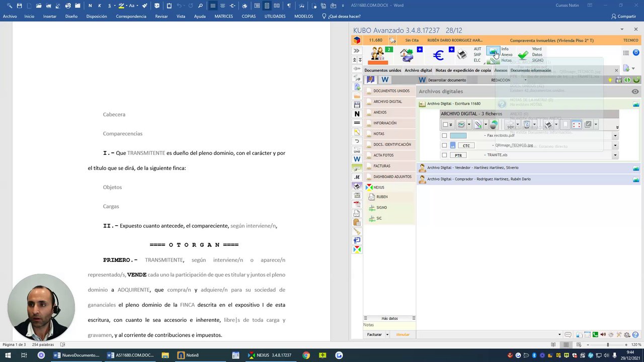Click the blue W Word icon in KUBO's sidebar
Image resolution: width=644 pixels, height=362 pixels.
pyautogui.click(x=357, y=159)
